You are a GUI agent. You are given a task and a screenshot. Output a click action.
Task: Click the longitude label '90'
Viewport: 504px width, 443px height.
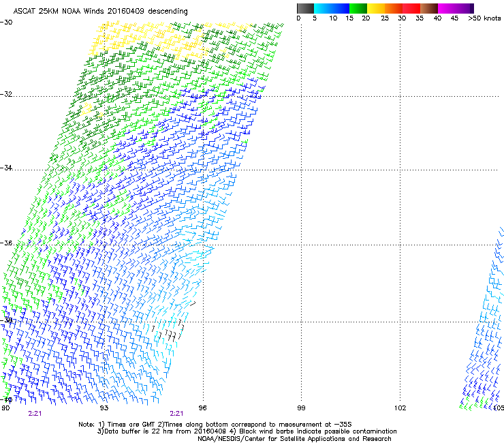(5, 408)
